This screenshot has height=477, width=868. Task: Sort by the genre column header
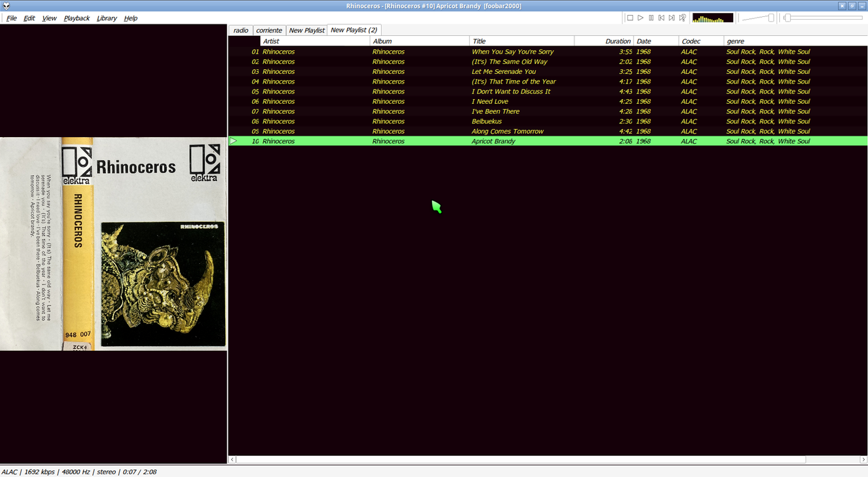(795, 41)
